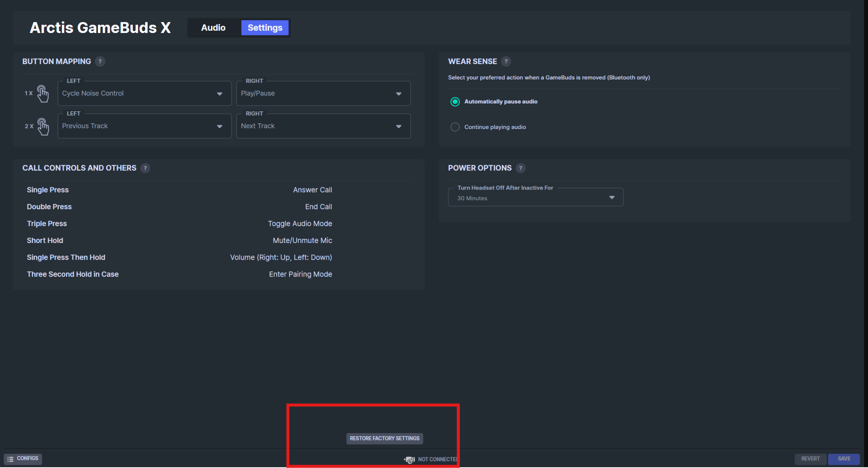The height and width of the screenshot is (468, 868).
Task: Open the Button Mapping help tooltip
Action: (x=100, y=61)
